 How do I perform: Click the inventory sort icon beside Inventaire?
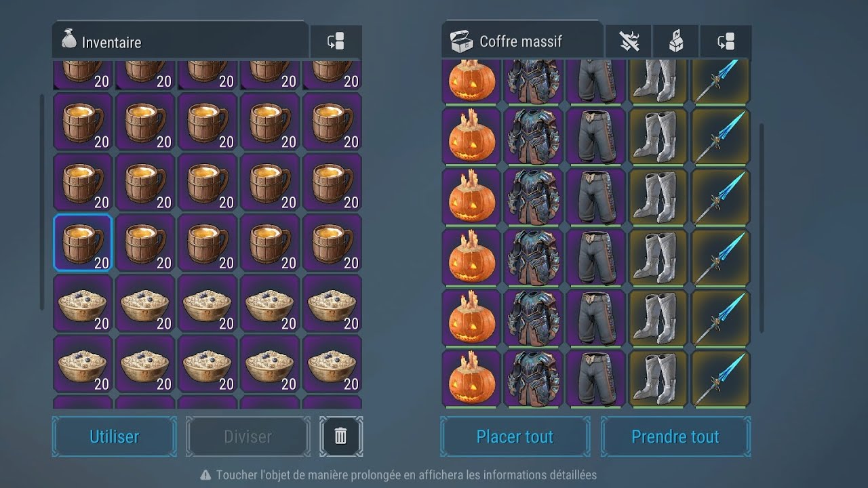pyautogui.click(x=336, y=42)
